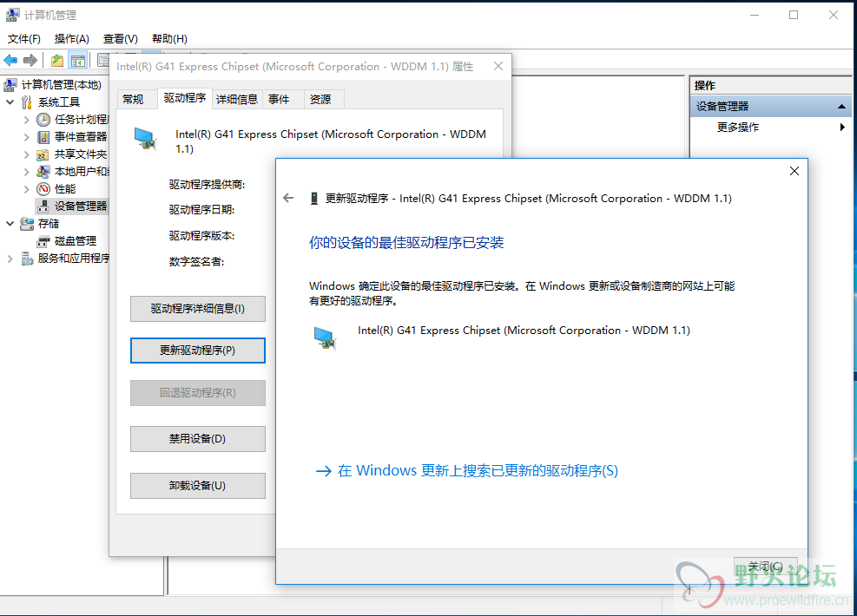Viewport: 857px width, 616px height.
Task: Select the 共享文件夹 icon
Action: [43, 154]
